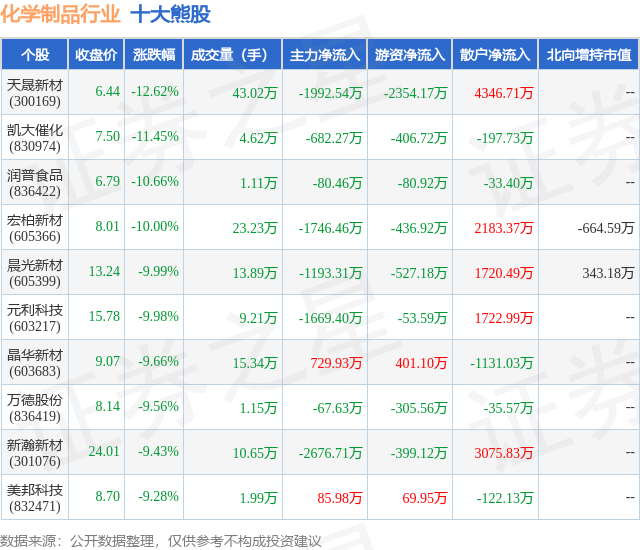Screen dimensions: 640x550
Task: Click the closing price 24.01
Action: coord(104,451)
